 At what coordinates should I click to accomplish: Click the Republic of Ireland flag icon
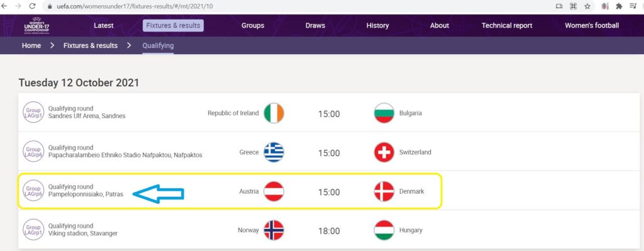click(274, 113)
